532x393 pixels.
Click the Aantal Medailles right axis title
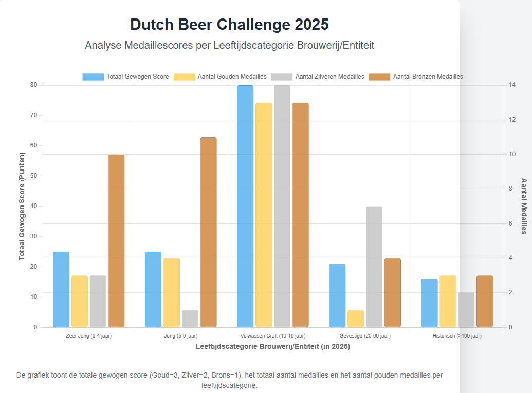pos(524,206)
